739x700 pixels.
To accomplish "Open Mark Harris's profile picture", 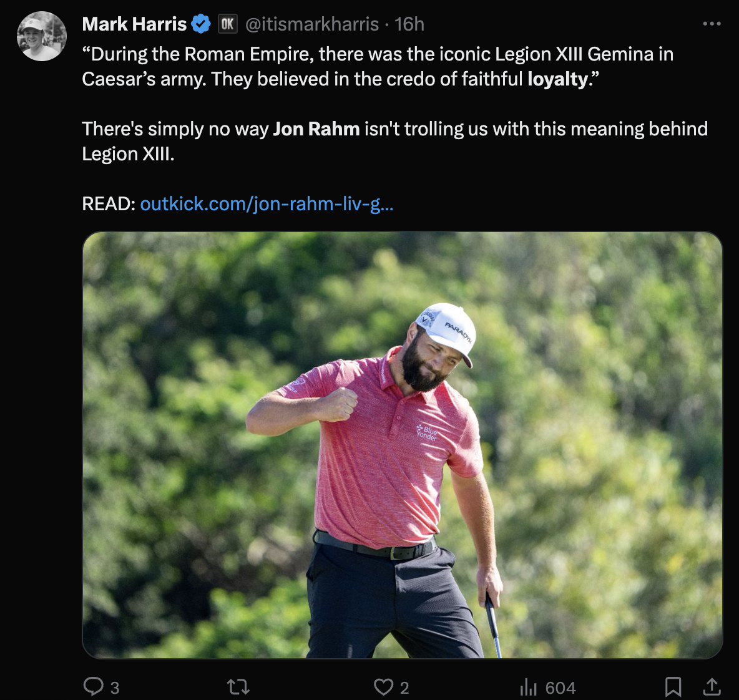I will [x=41, y=36].
